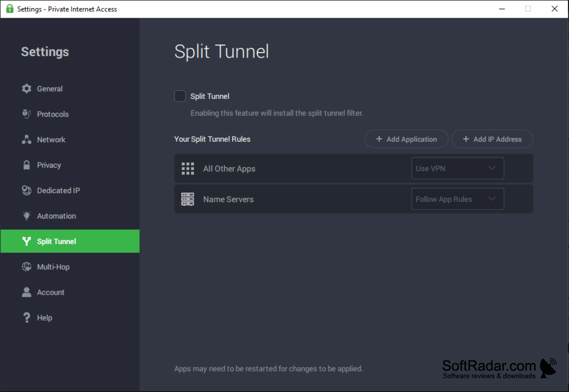Open the Help section
Screen dimensions: 569x392
70,318
